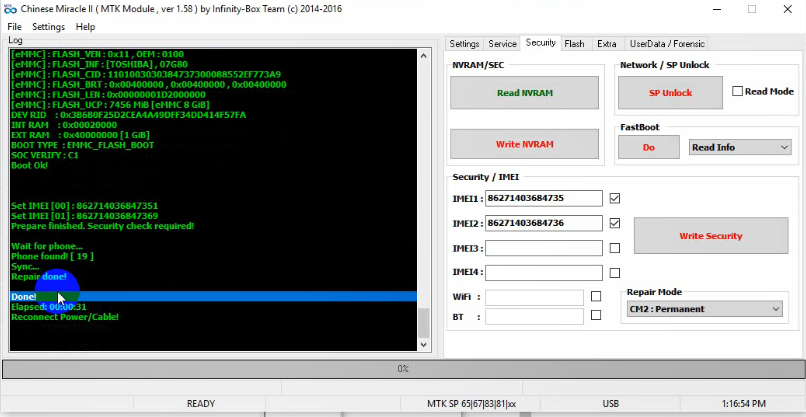Viewport: 806px width, 417px height.
Task: Click the Phone found! [ 19 ] log line
Action: [52, 256]
